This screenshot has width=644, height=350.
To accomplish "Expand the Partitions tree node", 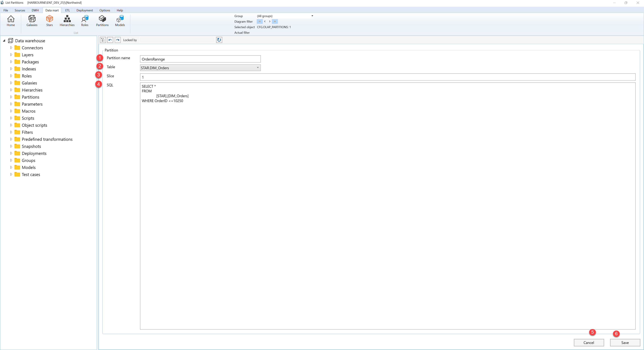I will (11, 97).
